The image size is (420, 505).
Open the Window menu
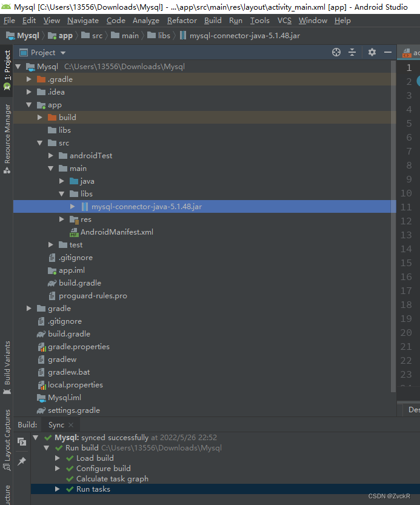[x=313, y=21]
